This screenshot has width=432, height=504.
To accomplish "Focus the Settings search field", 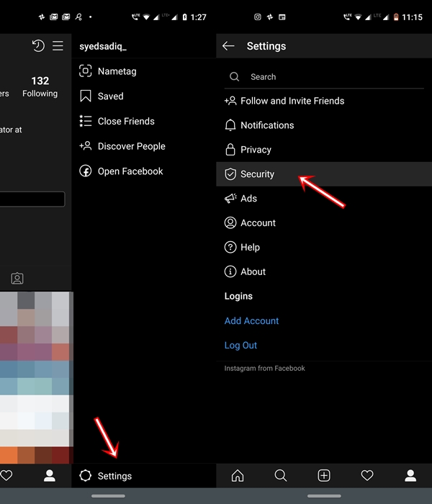I will pyautogui.click(x=324, y=77).
